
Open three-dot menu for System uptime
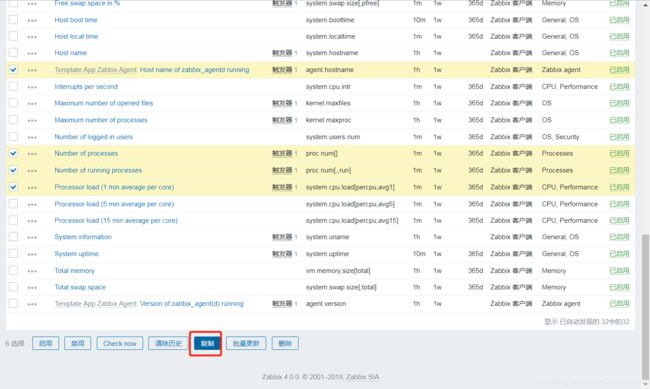pyautogui.click(x=32, y=254)
